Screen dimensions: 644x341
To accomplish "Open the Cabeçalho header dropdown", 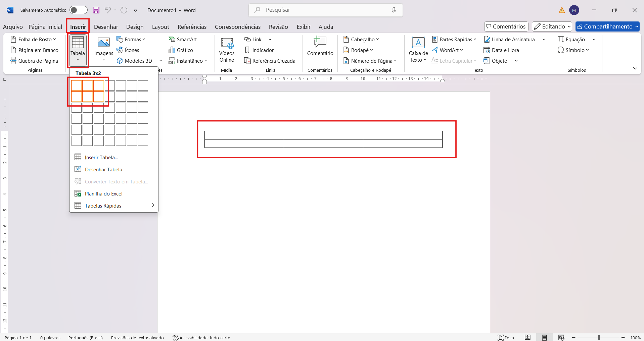I will [x=361, y=40].
